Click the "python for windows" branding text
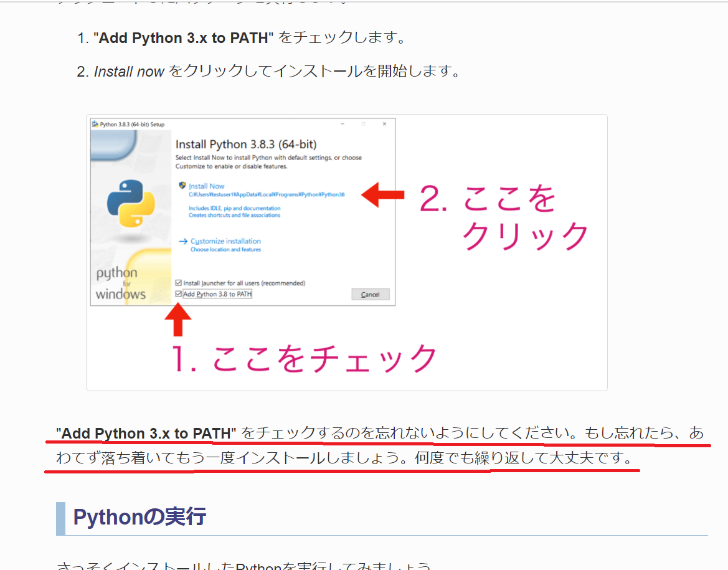This screenshot has width=728, height=570. [x=120, y=283]
